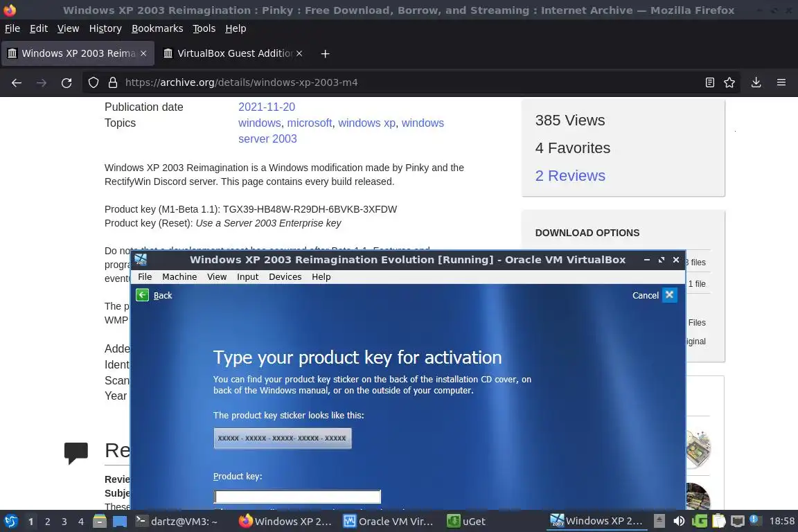Viewport: 798px width, 532px height.
Task: Select the Windows XP 2003 Reima tab
Action: click(78, 53)
